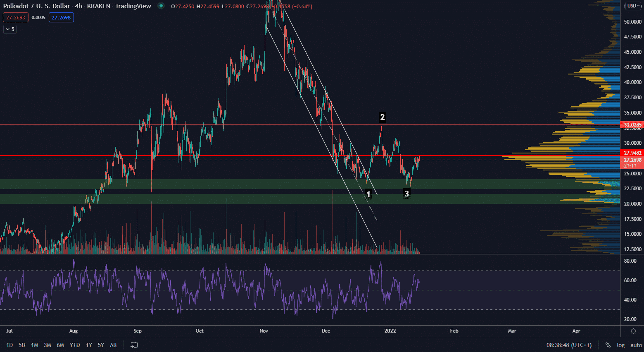Select the wave label 1 marker
Image resolution: width=644 pixels, height=352 pixels.
coord(368,194)
